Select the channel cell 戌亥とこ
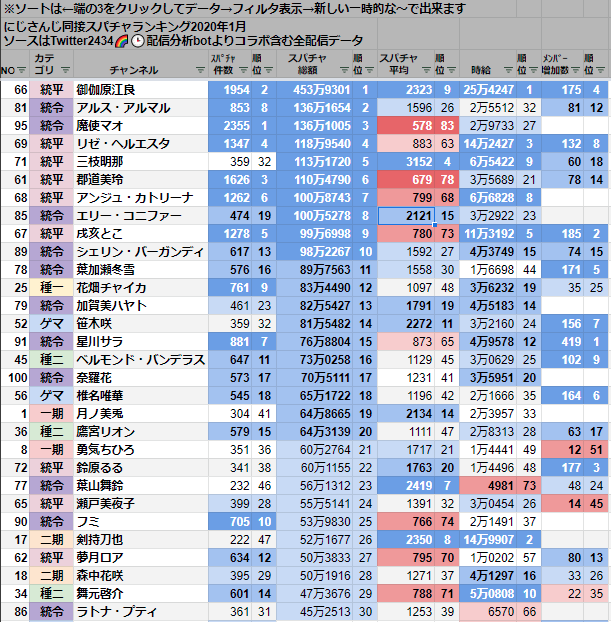This screenshot has width=611, height=622. [140, 234]
